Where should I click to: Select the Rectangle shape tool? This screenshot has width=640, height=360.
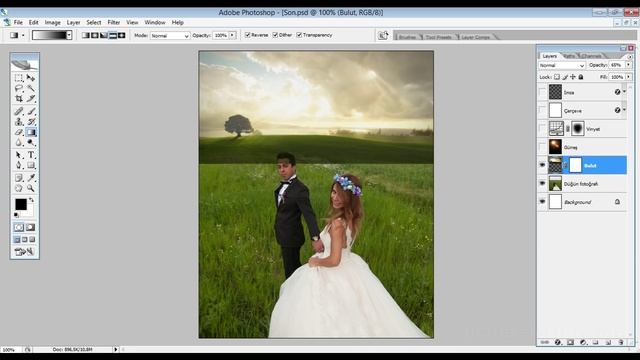(31, 165)
